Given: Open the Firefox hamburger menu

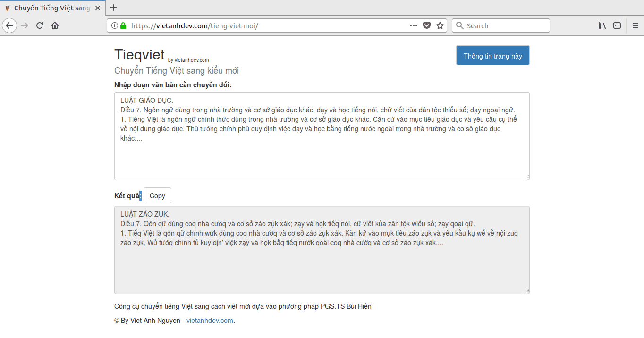Looking at the screenshot, I should [x=635, y=25].
